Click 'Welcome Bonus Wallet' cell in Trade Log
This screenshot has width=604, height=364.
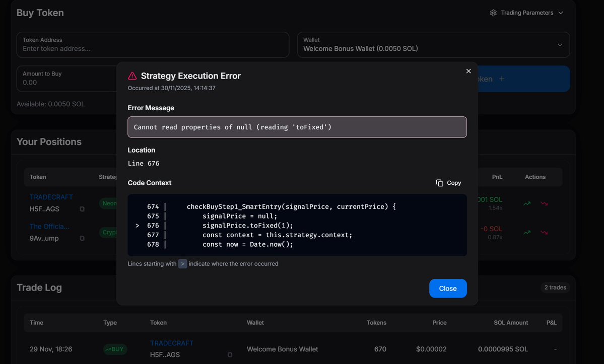click(x=283, y=349)
